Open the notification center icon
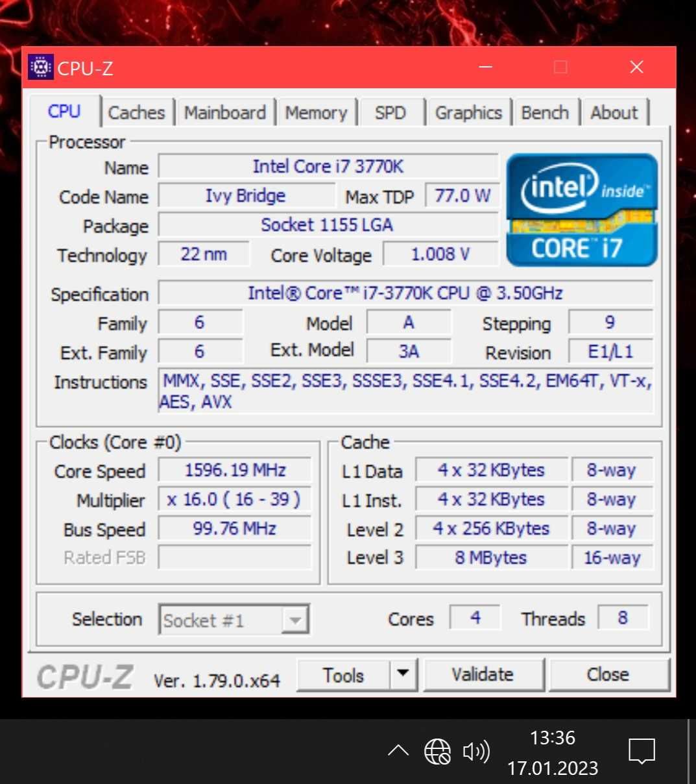The width and height of the screenshot is (696, 784). [642, 752]
